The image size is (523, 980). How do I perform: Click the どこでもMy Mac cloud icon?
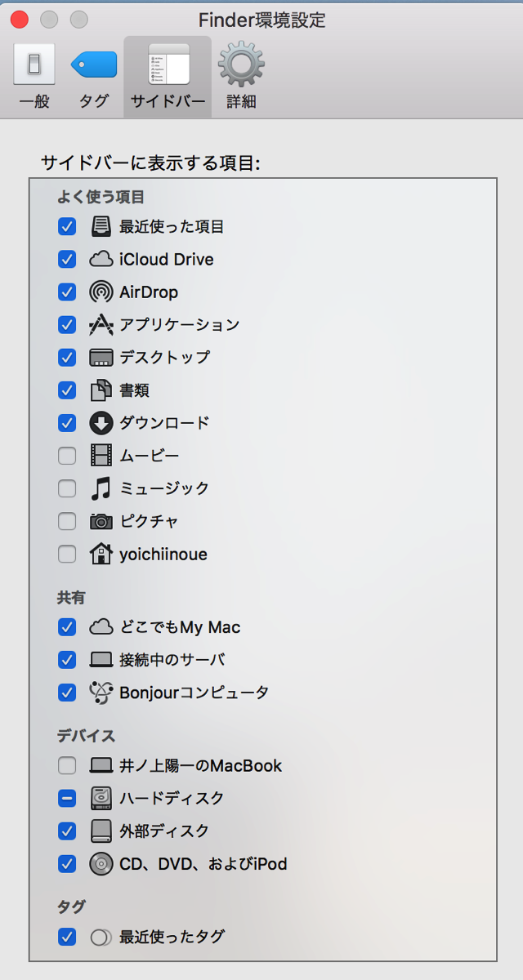101,627
